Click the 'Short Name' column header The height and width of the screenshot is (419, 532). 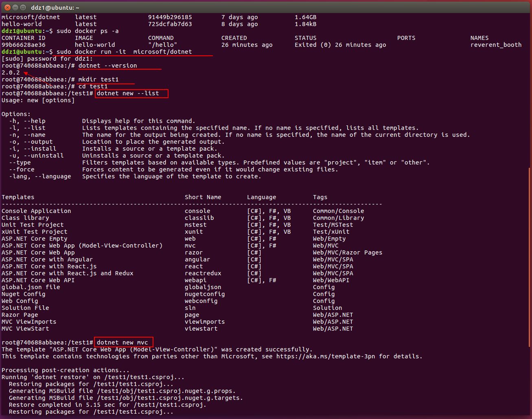[203, 197]
